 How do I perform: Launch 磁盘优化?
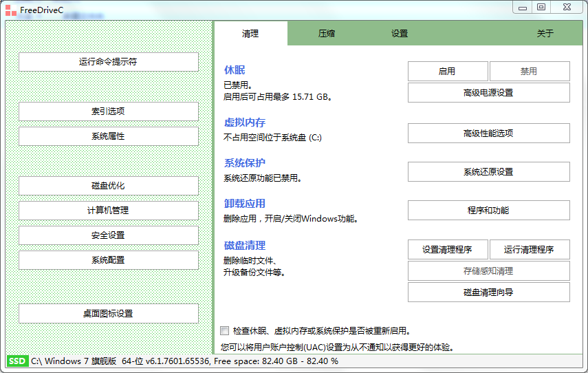tap(108, 186)
